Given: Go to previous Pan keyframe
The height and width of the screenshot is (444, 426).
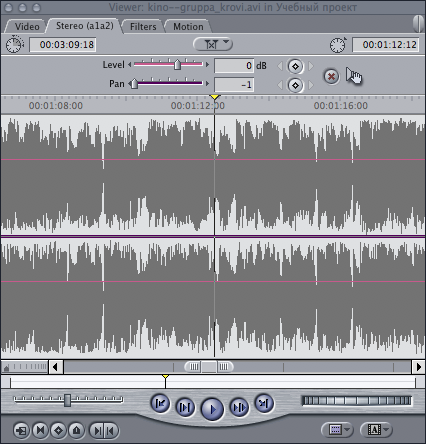Looking at the screenshot, I should tap(280, 85).
